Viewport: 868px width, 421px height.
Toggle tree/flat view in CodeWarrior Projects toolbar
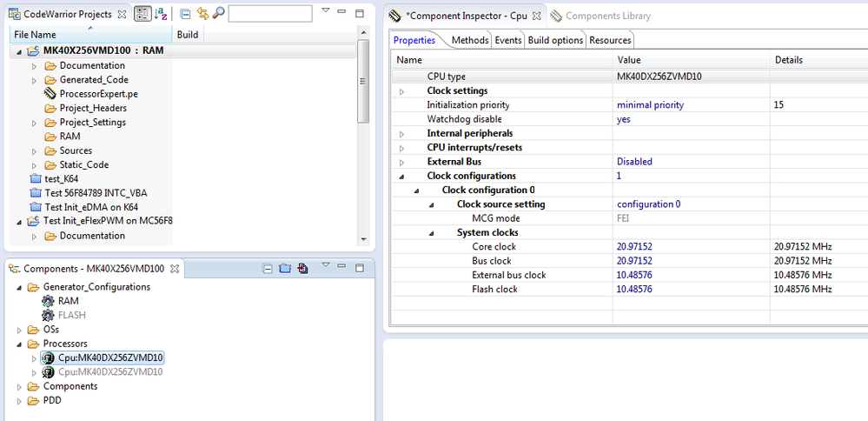pyautogui.click(x=142, y=15)
